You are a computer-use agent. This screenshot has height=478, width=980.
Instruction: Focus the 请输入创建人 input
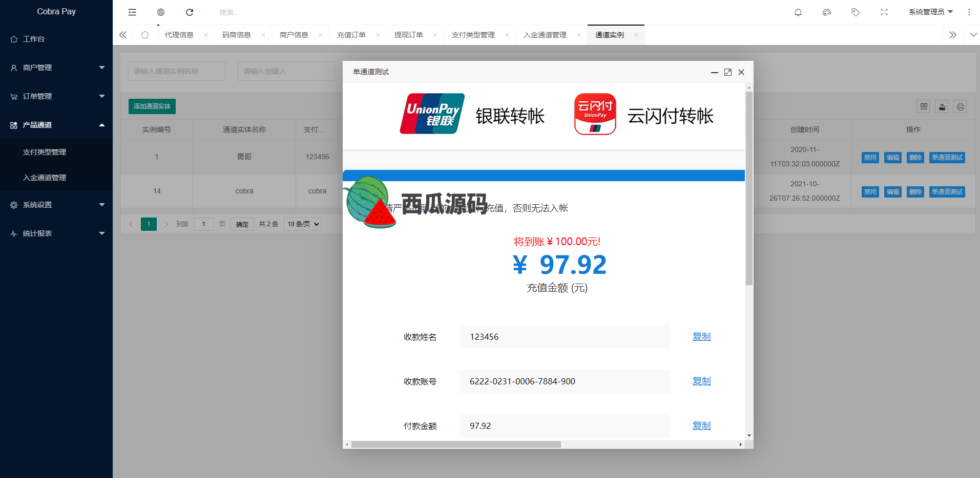[x=286, y=71]
